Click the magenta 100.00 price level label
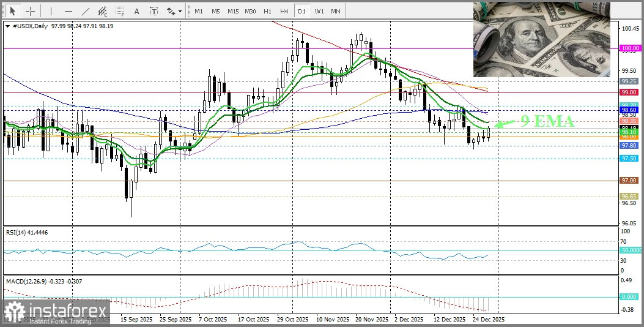Viewport: 644px width, 327px height. click(x=629, y=48)
